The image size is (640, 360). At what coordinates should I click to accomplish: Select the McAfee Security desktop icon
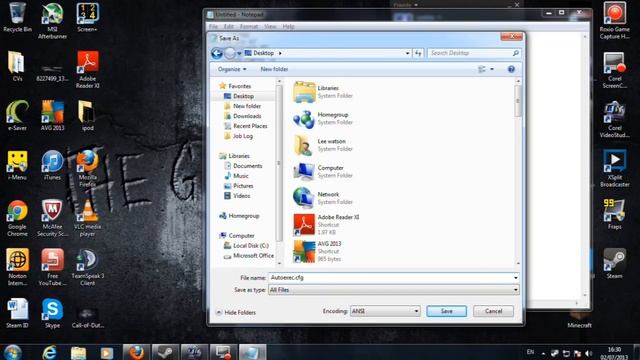click(52, 218)
